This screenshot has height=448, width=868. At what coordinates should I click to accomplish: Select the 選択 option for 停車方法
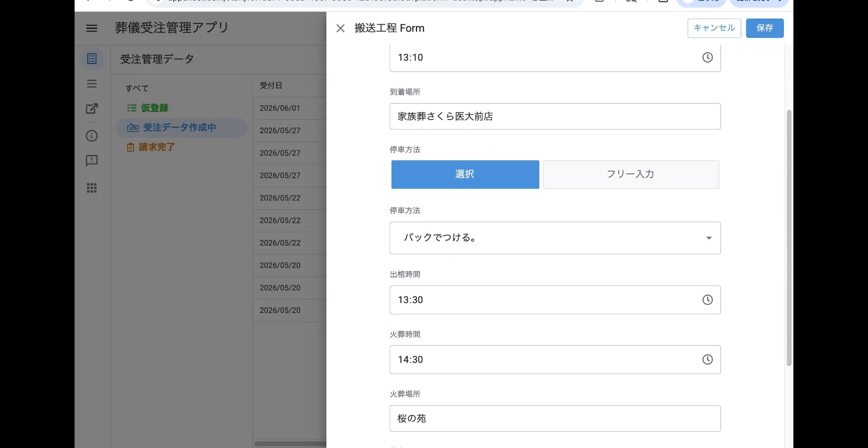pyautogui.click(x=465, y=174)
